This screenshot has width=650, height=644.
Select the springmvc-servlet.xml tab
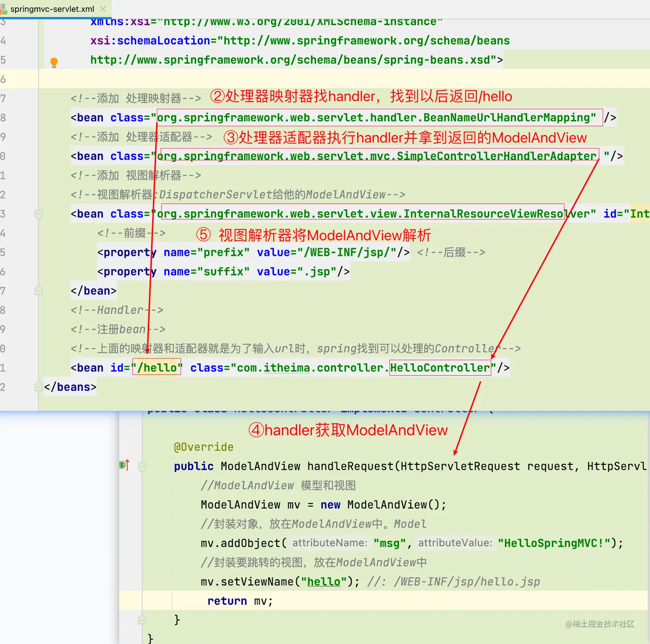(x=55, y=9)
